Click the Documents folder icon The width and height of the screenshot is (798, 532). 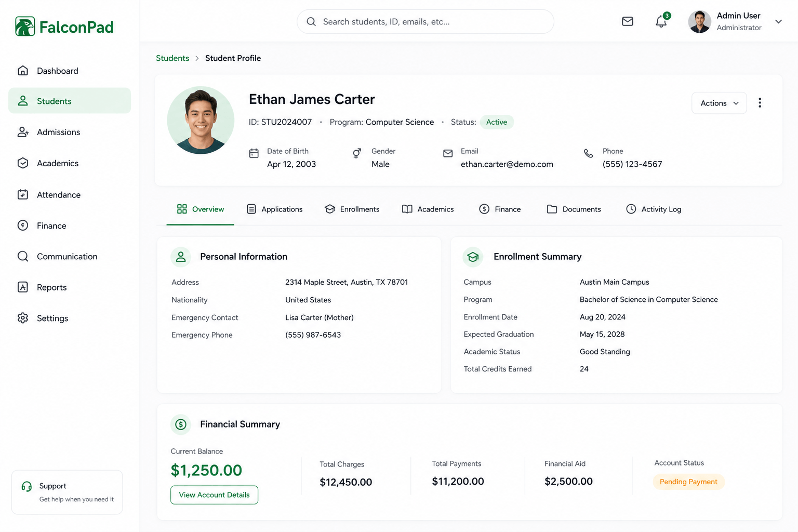[x=552, y=209]
